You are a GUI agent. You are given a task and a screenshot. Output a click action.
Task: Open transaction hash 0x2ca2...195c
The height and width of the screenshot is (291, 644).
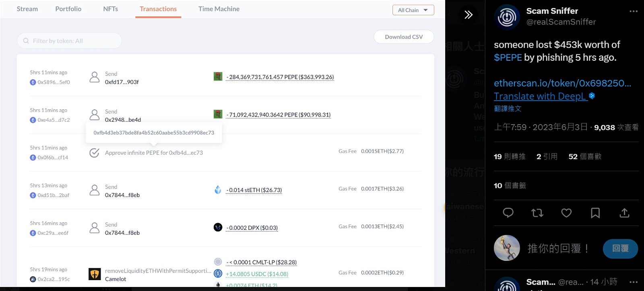coord(54,279)
